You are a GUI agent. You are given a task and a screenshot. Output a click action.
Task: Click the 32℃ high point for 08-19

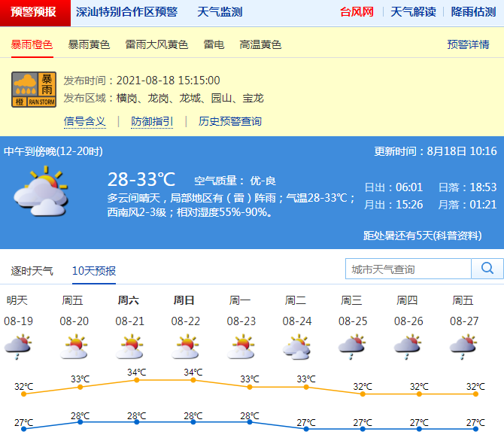23,394
